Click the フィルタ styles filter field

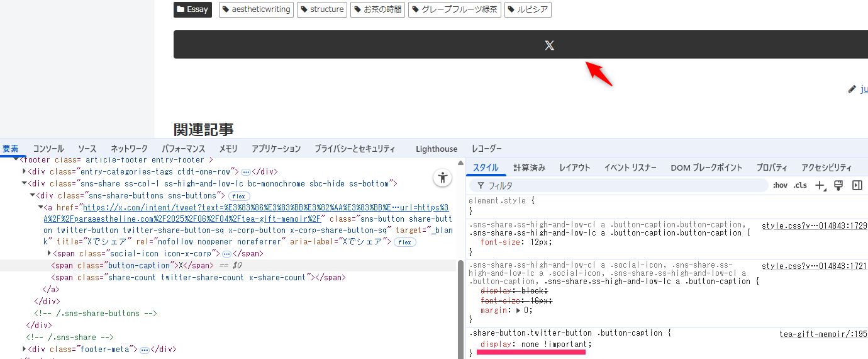pos(620,185)
